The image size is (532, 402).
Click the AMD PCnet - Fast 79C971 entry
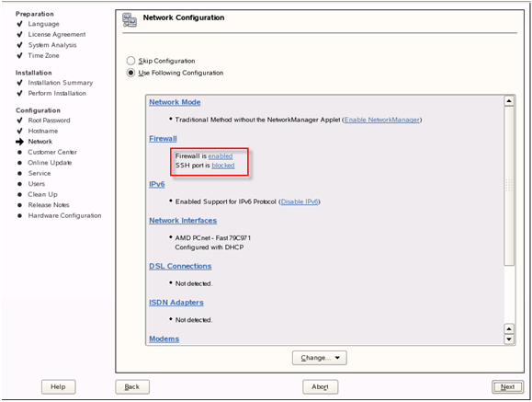click(x=213, y=238)
